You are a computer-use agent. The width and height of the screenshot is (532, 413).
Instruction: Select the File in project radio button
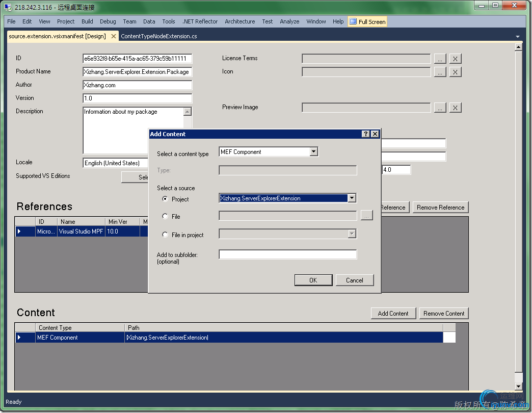click(x=165, y=235)
